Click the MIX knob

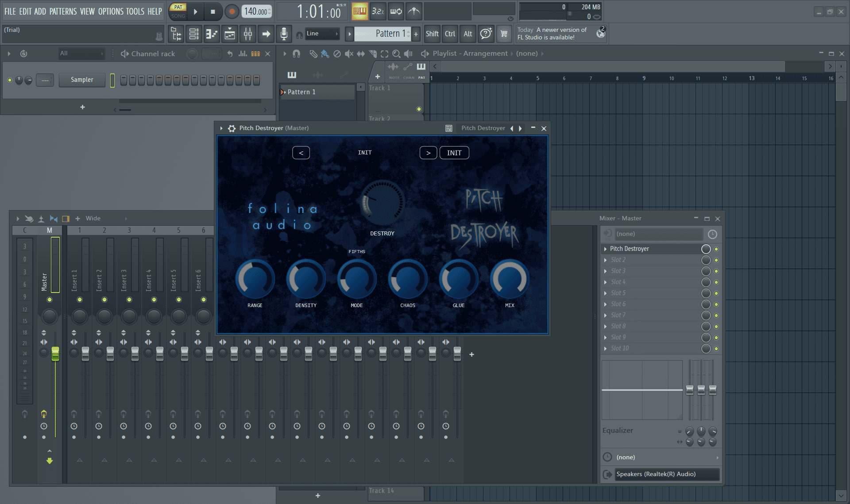510,279
